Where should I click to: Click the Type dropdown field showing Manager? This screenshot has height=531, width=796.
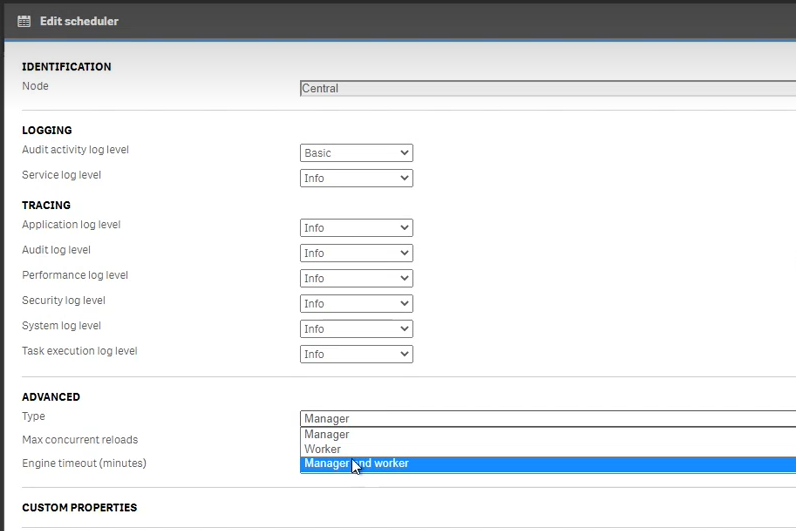548,419
